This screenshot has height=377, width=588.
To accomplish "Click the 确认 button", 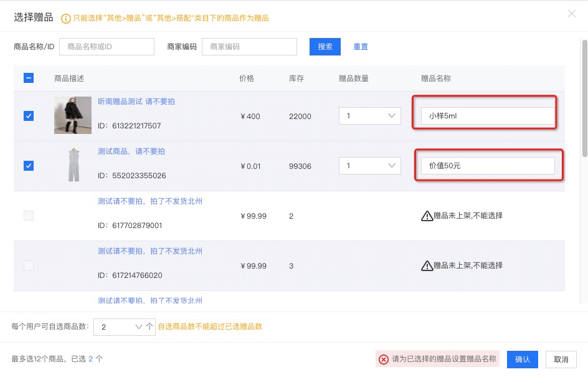I will pos(522,360).
